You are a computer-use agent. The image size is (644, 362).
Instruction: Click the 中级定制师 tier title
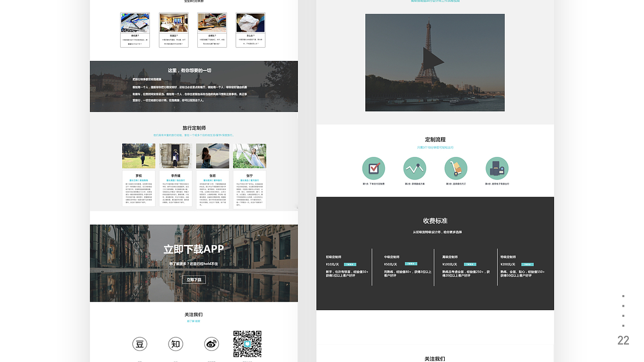pos(392,257)
